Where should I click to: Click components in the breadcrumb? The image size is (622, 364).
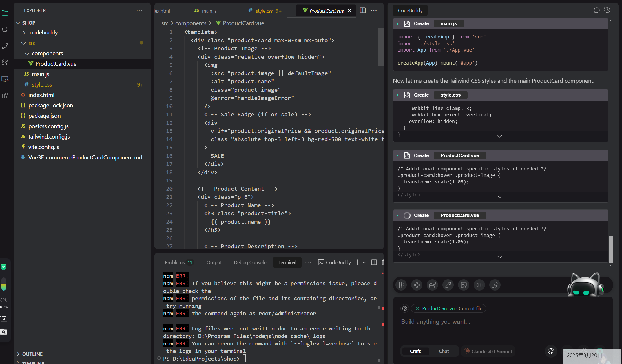[x=191, y=23]
